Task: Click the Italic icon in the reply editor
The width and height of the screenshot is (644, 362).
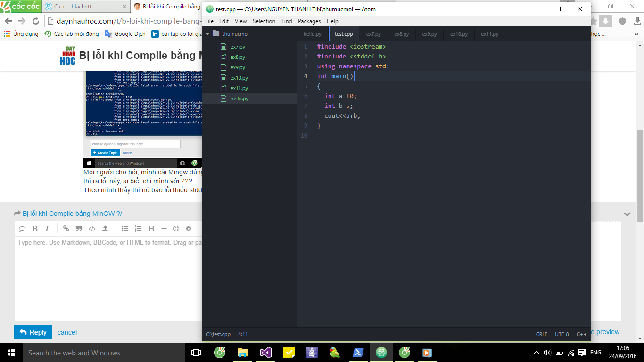Action: (x=47, y=229)
